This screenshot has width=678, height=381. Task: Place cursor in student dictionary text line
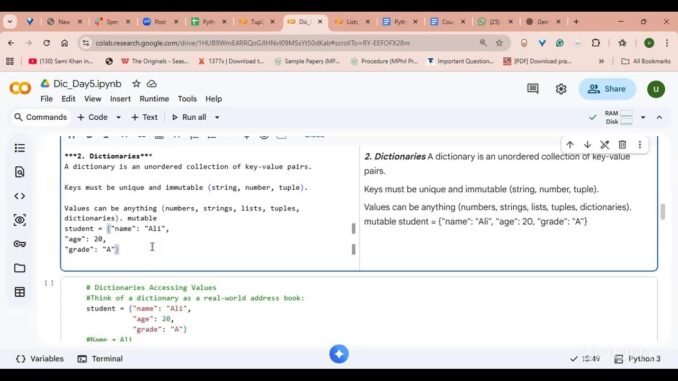[x=117, y=229]
